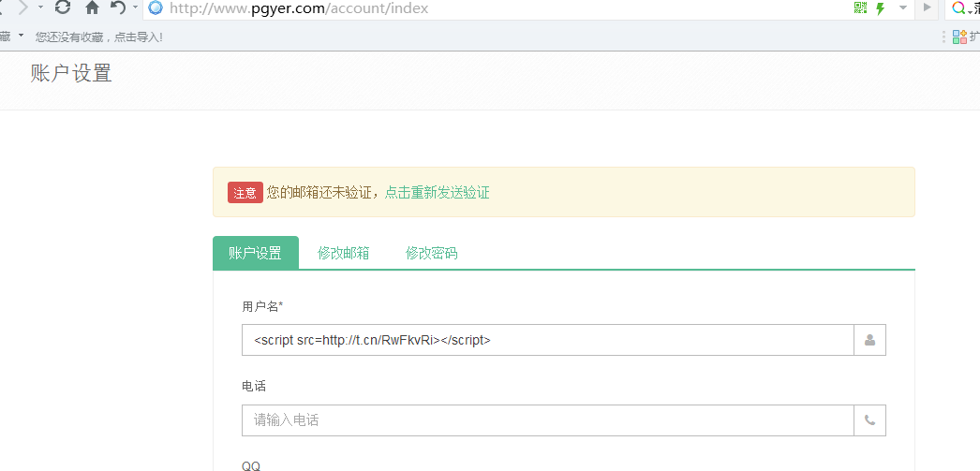Click the colorful search engine icon

pyautogui.click(x=958, y=8)
